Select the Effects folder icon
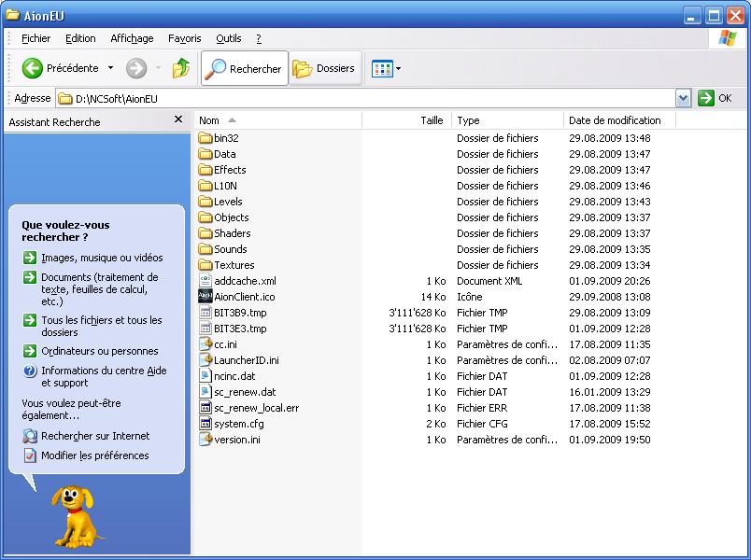The height and width of the screenshot is (560, 751). click(205, 170)
